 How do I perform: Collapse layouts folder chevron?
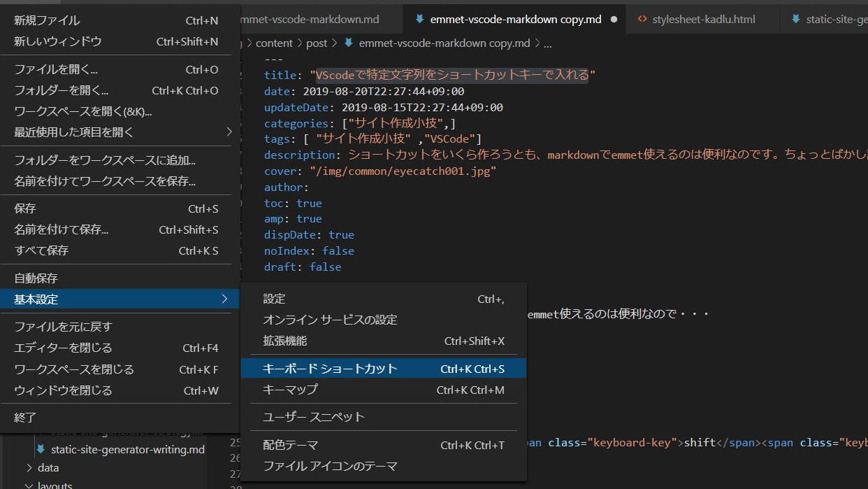(29, 486)
